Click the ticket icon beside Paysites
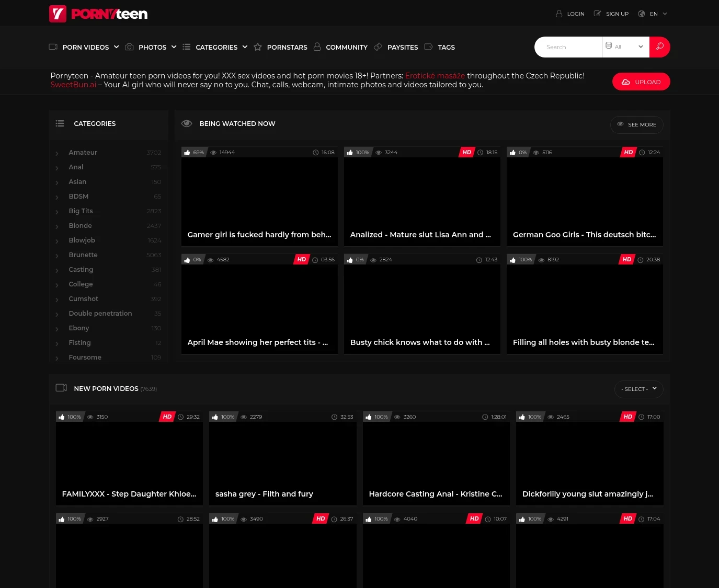Viewport: 719px width, 588px height. (x=378, y=47)
